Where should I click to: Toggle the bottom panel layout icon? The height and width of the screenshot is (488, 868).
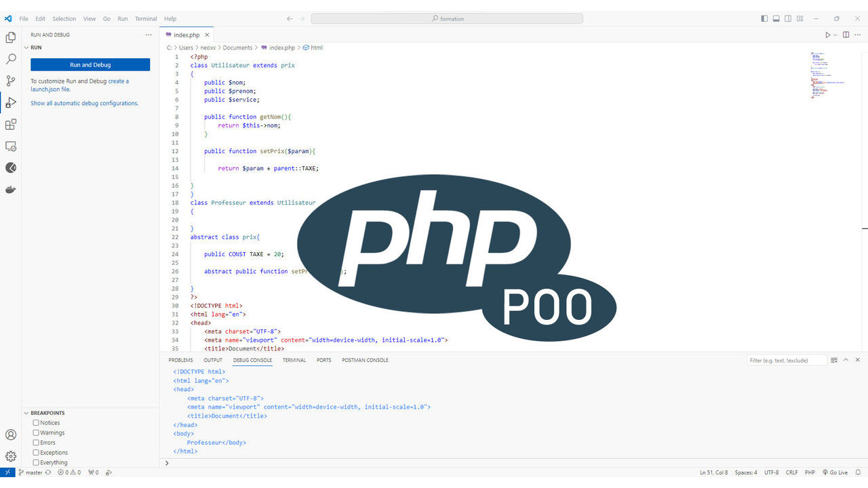coord(776,18)
